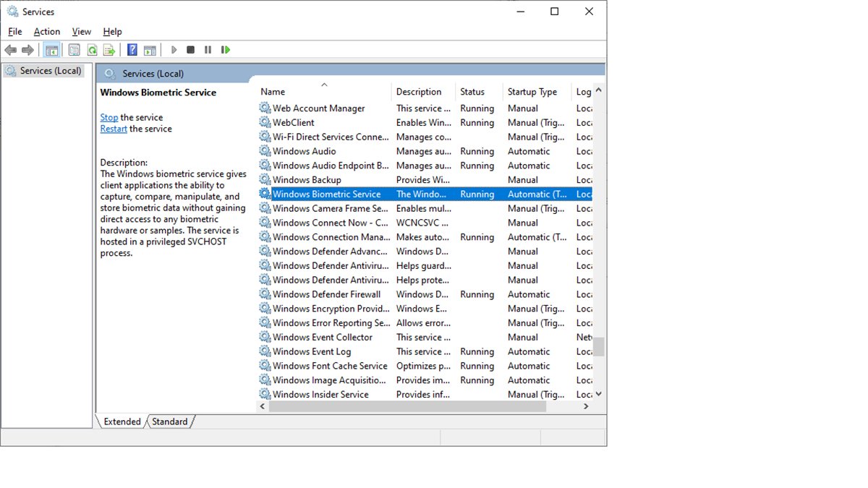Pause the service with the pause toolbar icon
The image size is (868, 488).
[208, 49]
